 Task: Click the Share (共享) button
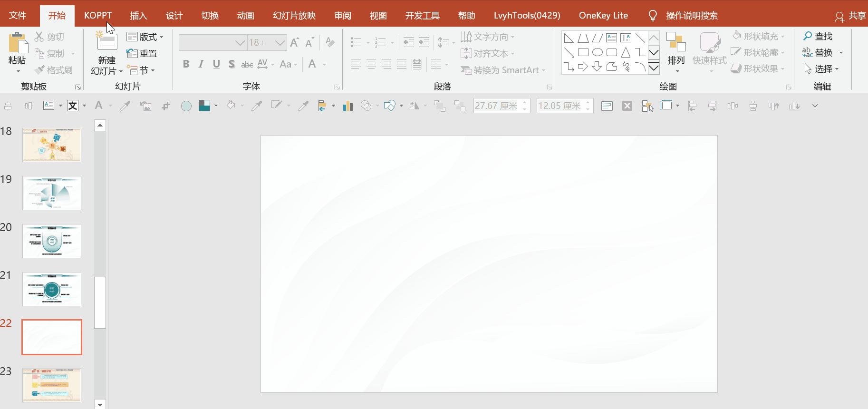851,16
